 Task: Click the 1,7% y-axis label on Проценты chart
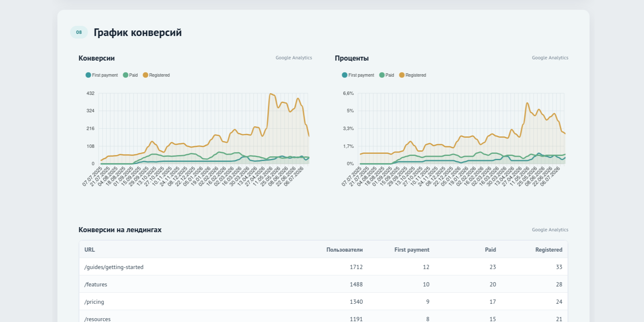pos(348,146)
